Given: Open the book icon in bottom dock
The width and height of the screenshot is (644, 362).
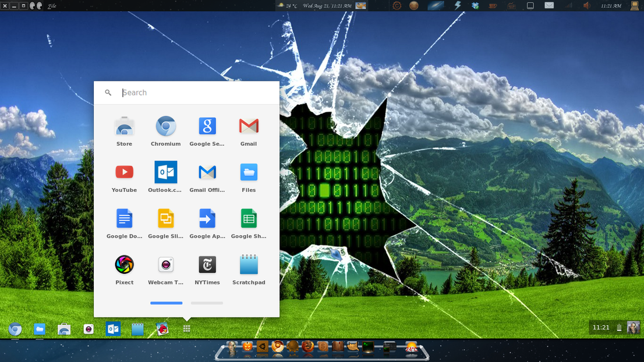Looking at the screenshot, I should click(338, 347).
